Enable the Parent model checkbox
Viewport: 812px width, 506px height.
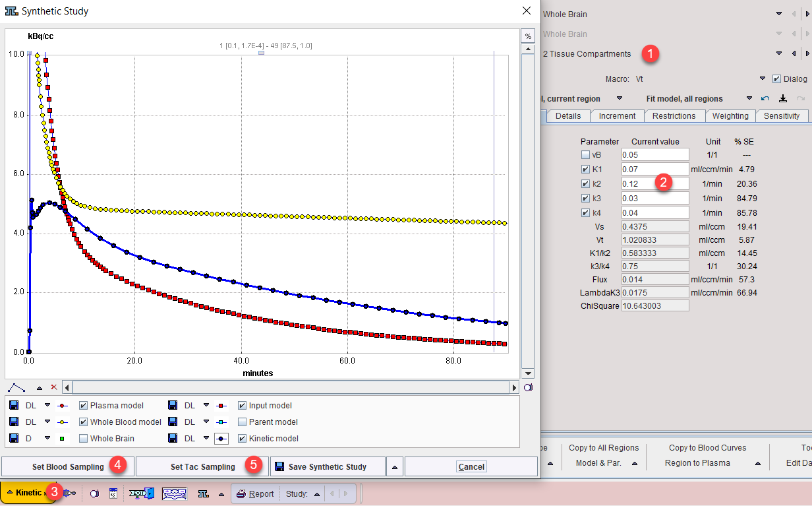[243, 422]
